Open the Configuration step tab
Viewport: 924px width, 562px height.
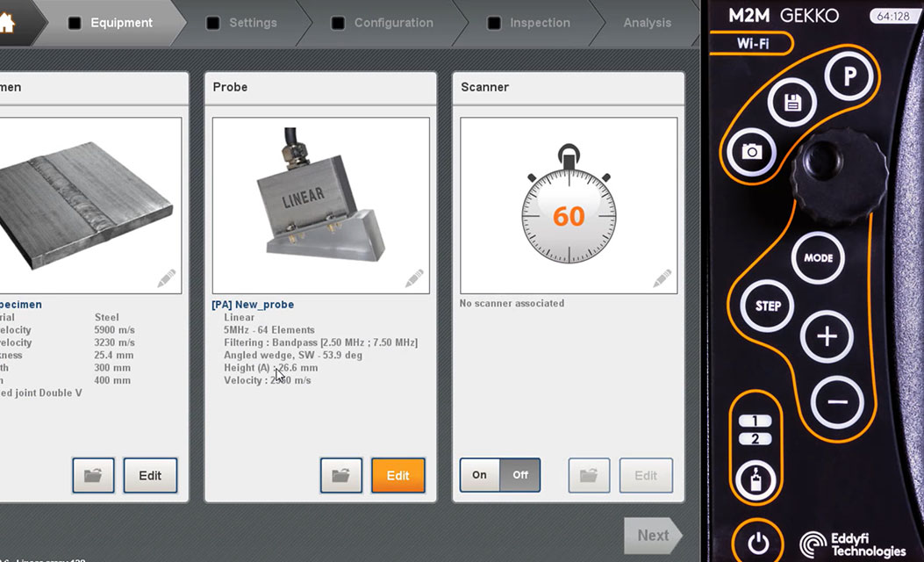(393, 23)
